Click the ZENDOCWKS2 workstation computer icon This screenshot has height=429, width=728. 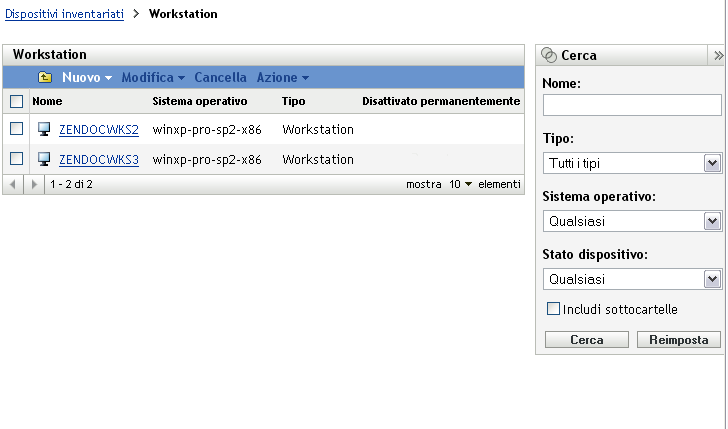(44, 130)
